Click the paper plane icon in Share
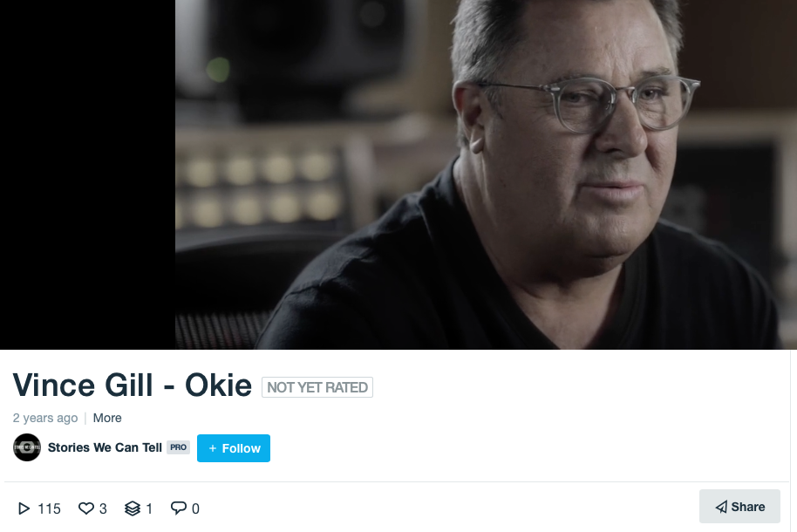 (x=721, y=507)
